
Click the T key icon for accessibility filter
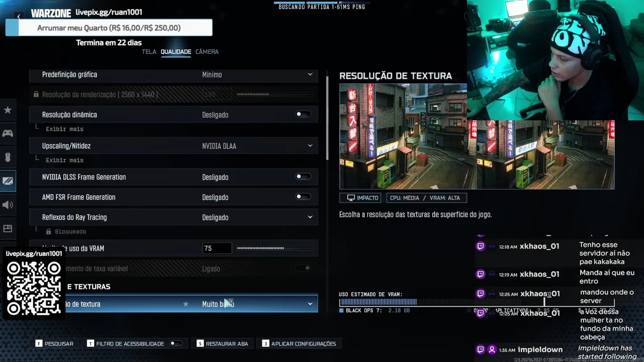(90, 343)
